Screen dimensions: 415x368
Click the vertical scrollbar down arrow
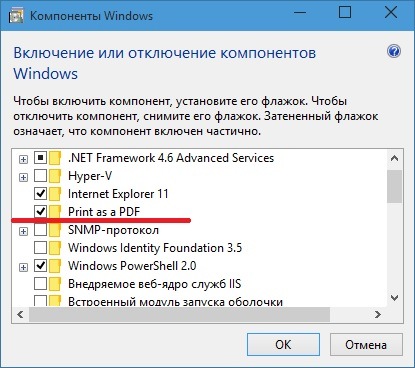point(394,298)
